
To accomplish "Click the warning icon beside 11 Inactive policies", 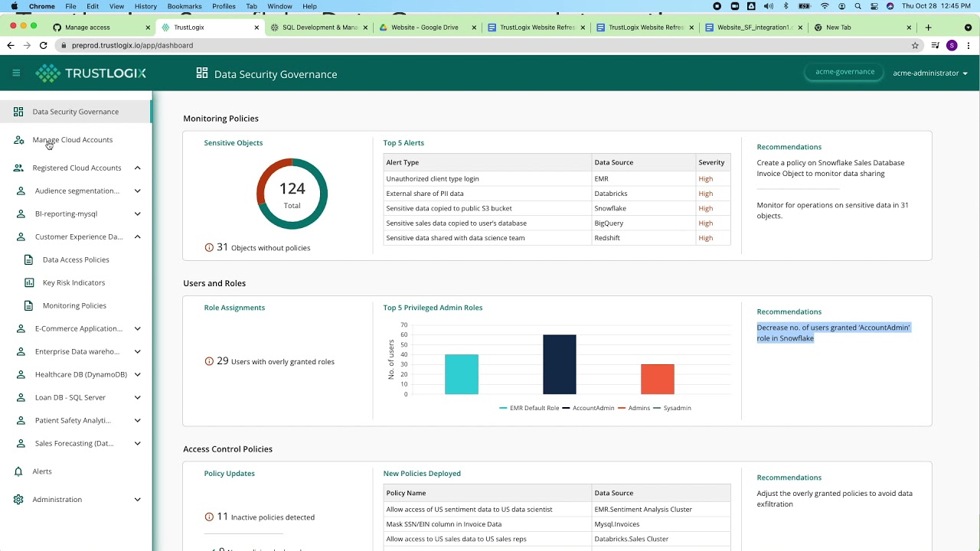I will 209,517.
